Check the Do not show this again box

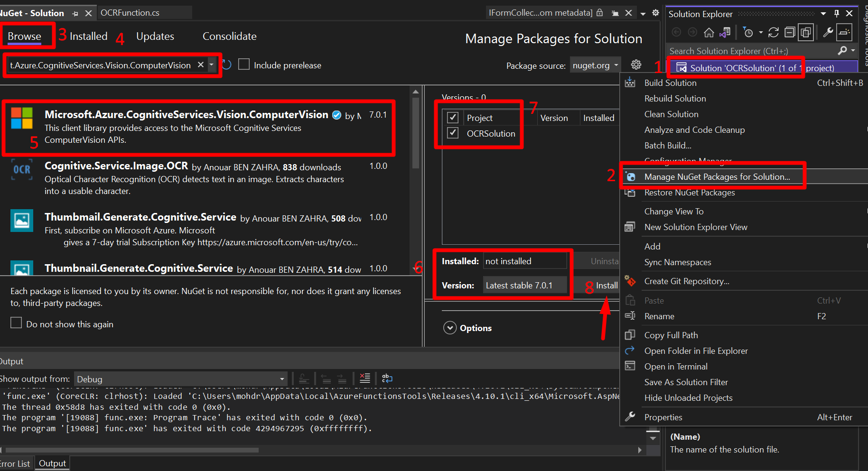tap(16, 323)
